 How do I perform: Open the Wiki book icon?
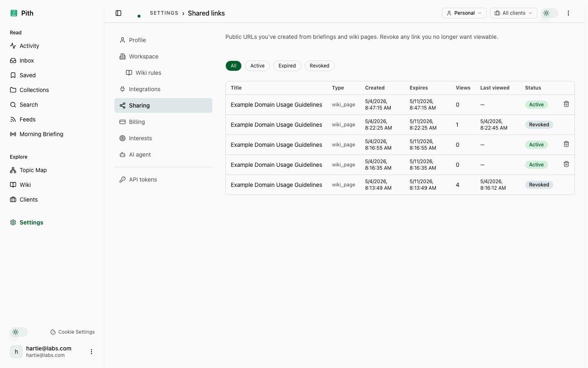point(13,185)
